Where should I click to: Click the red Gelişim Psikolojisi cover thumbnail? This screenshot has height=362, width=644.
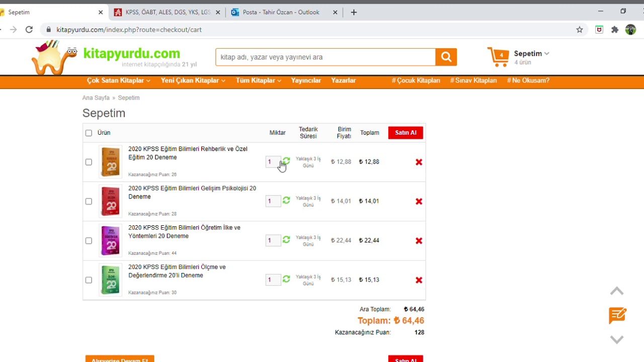click(110, 201)
